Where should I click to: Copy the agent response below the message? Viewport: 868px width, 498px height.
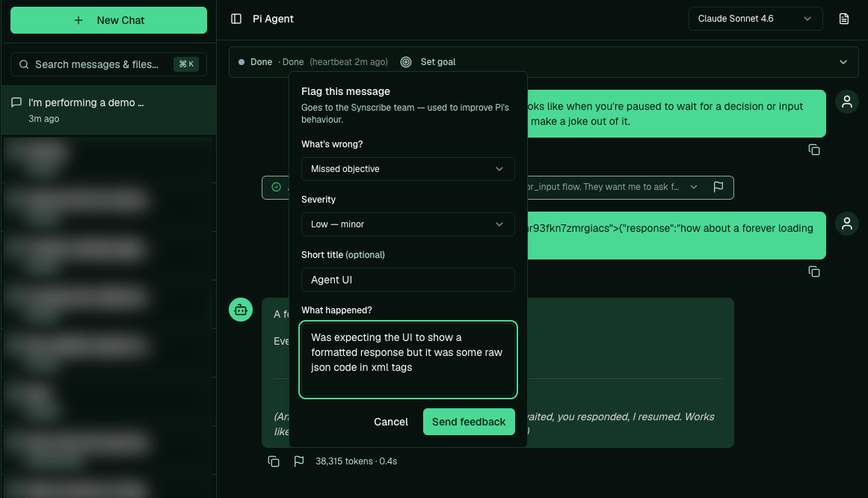point(274,461)
